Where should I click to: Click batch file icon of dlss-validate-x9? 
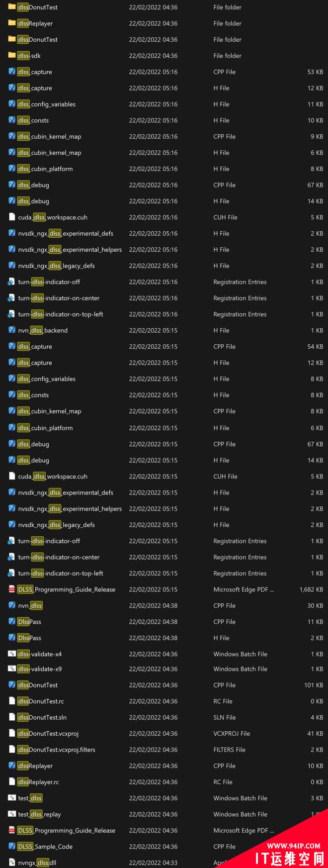click(12, 669)
